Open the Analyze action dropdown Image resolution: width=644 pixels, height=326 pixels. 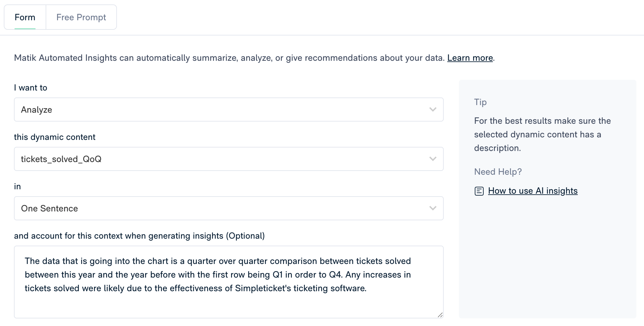[222, 110]
